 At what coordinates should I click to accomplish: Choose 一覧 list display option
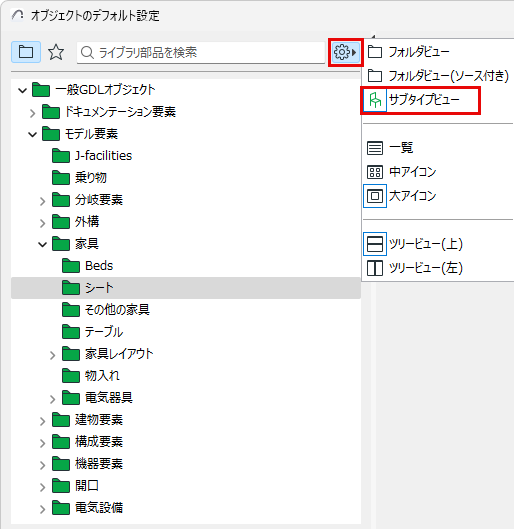point(438,148)
